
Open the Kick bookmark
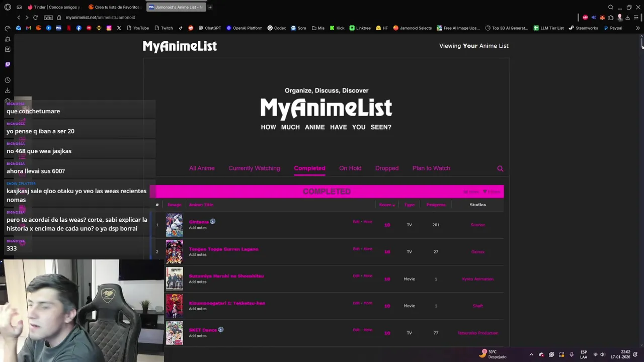pos(337,28)
